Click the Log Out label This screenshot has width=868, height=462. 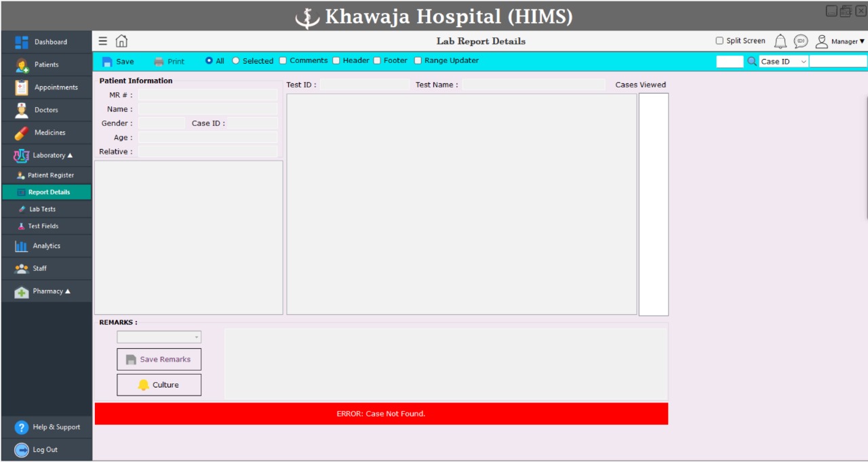tap(45, 450)
